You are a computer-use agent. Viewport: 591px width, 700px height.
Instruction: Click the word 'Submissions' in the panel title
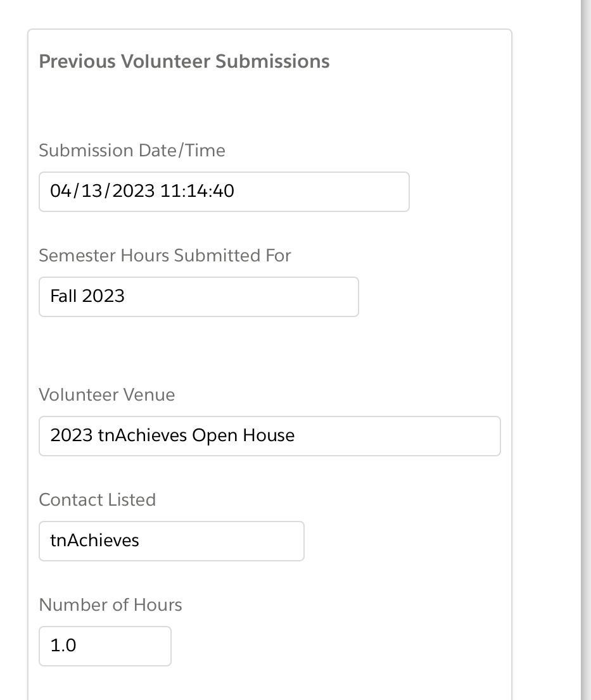(x=272, y=61)
